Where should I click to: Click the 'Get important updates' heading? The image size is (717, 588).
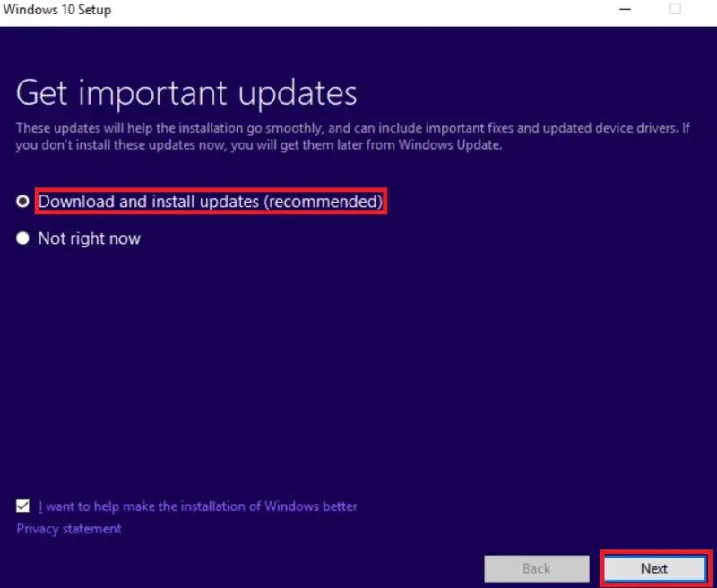tap(186, 94)
